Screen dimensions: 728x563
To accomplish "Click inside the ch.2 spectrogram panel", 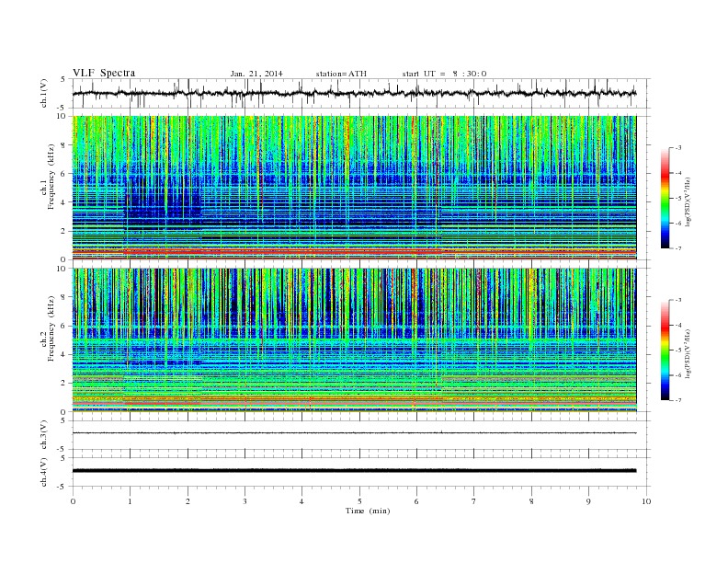I will (354, 340).
